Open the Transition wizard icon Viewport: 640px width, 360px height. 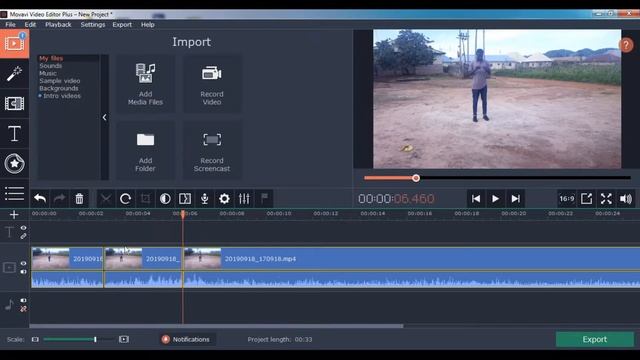click(x=185, y=199)
